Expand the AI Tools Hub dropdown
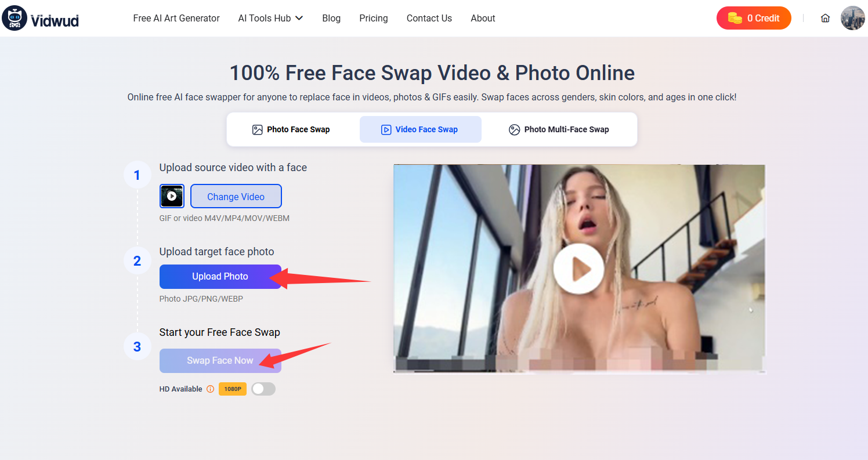The width and height of the screenshot is (868, 460). pos(270,19)
